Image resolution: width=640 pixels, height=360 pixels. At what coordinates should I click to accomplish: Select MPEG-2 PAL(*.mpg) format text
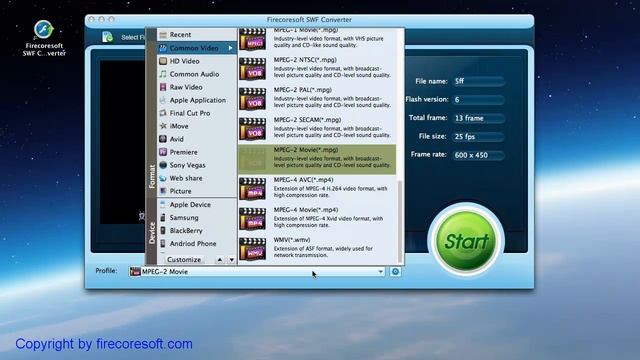pyautogui.click(x=302, y=90)
